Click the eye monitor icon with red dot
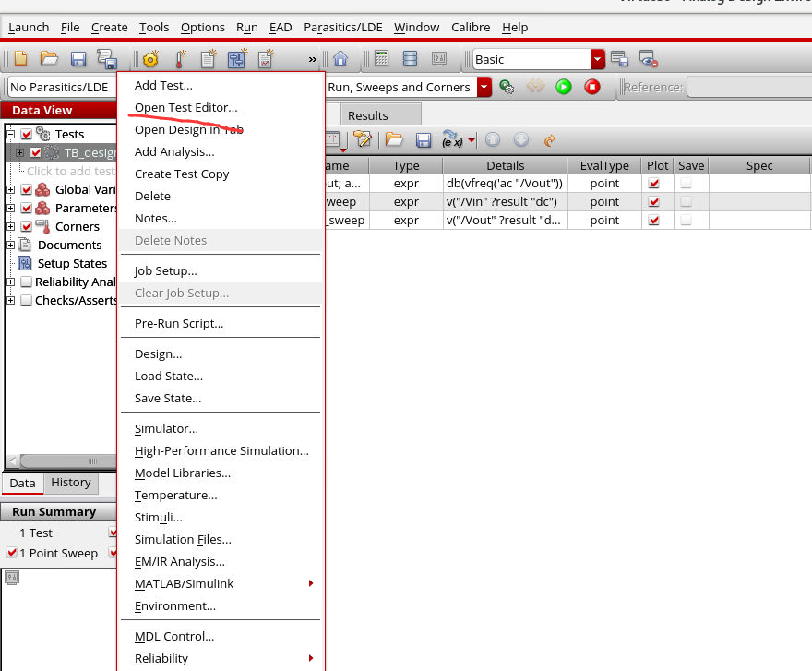The height and width of the screenshot is (671, 812). click(649, 58)
